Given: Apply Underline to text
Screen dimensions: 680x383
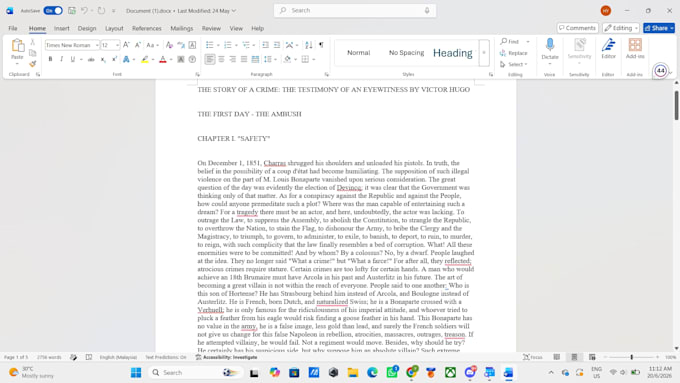Looking at the screenshot, I should click(x=72, y=59).
